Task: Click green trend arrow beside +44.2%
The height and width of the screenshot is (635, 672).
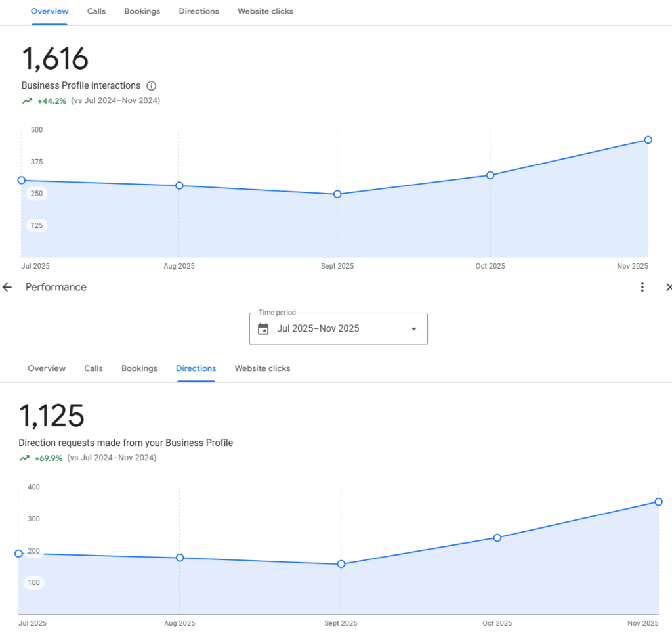Action: coord(27,101)
